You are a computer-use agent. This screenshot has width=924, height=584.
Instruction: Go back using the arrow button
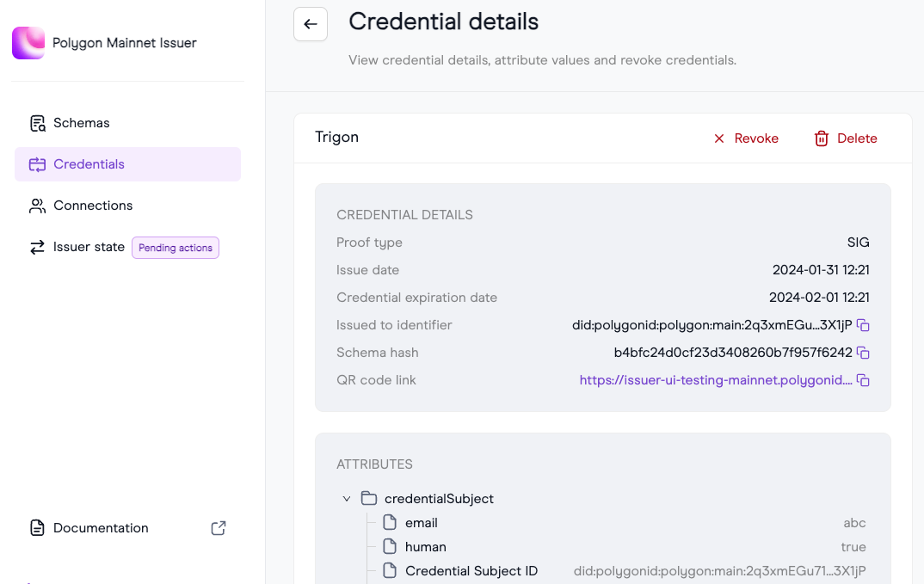pyautogui.click(x=311, y=24)
